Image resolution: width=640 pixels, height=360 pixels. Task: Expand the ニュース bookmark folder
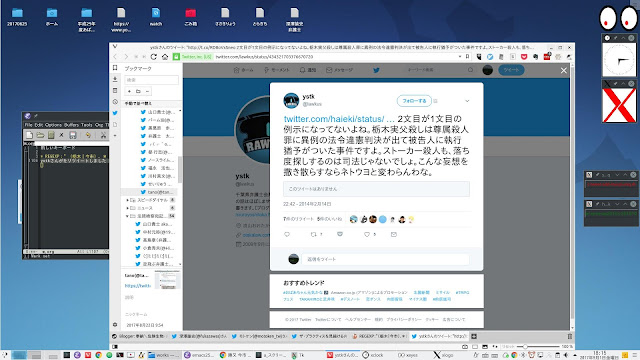[127, 208]
